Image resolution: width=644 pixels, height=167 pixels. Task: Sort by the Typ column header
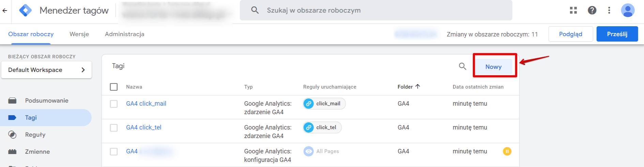248,87
